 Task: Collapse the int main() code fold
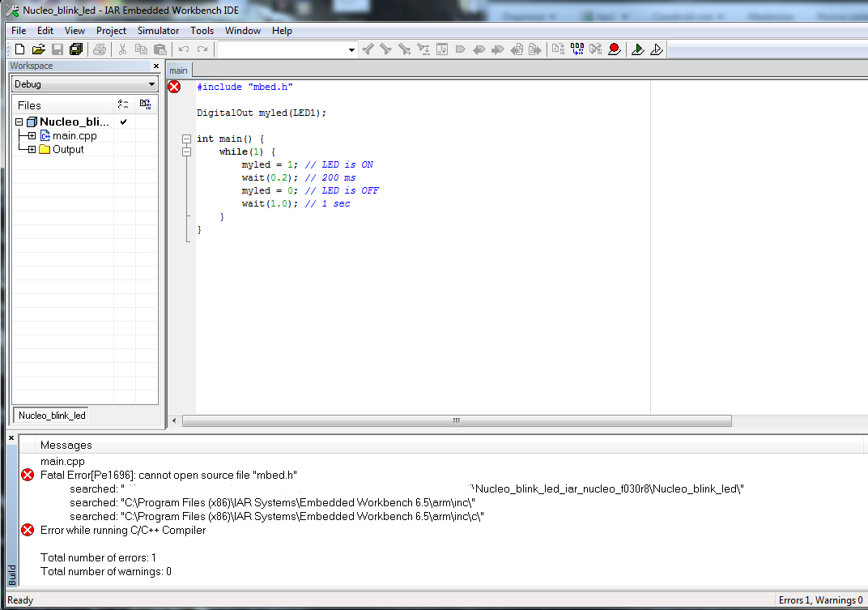pyautogui.click(x=186, y=139)
